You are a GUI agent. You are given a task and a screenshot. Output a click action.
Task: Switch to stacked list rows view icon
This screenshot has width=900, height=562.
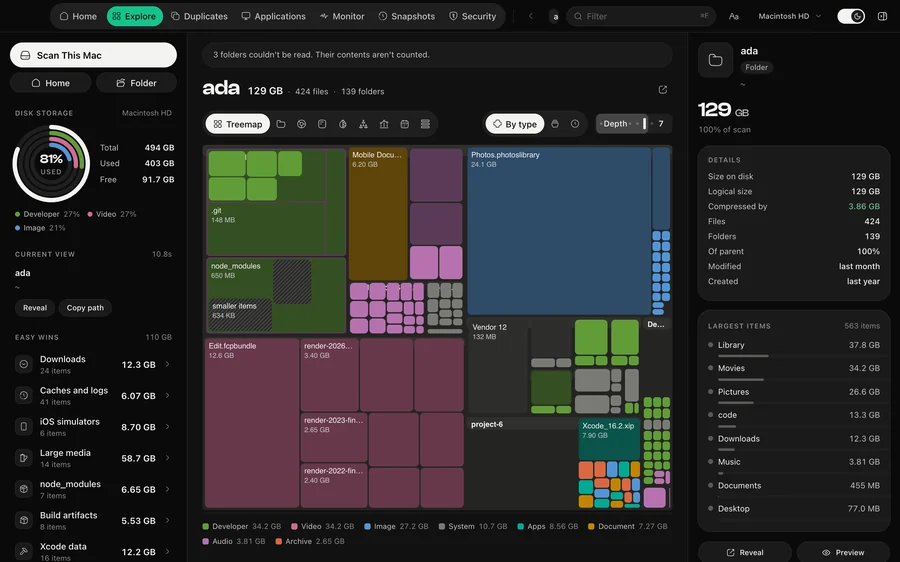coord(425,124)
